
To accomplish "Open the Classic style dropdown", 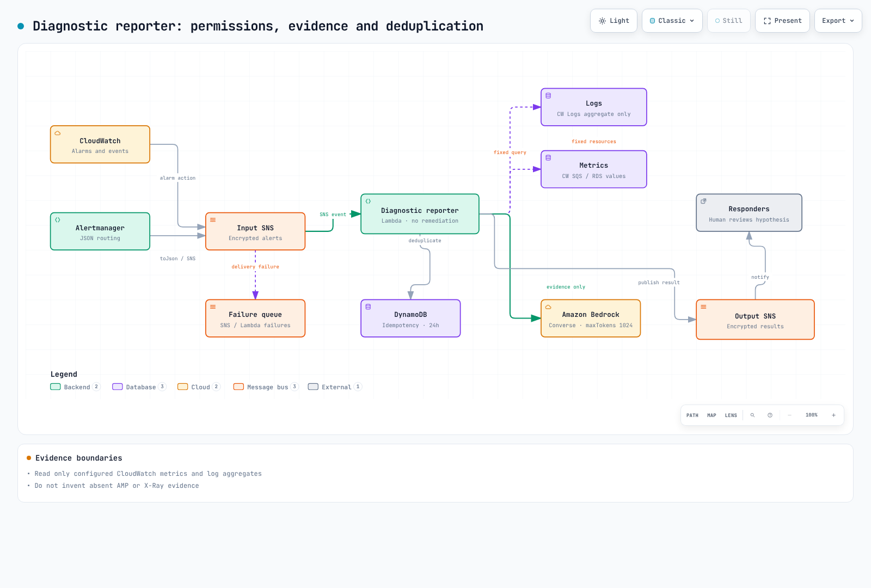I will [672, 21].
